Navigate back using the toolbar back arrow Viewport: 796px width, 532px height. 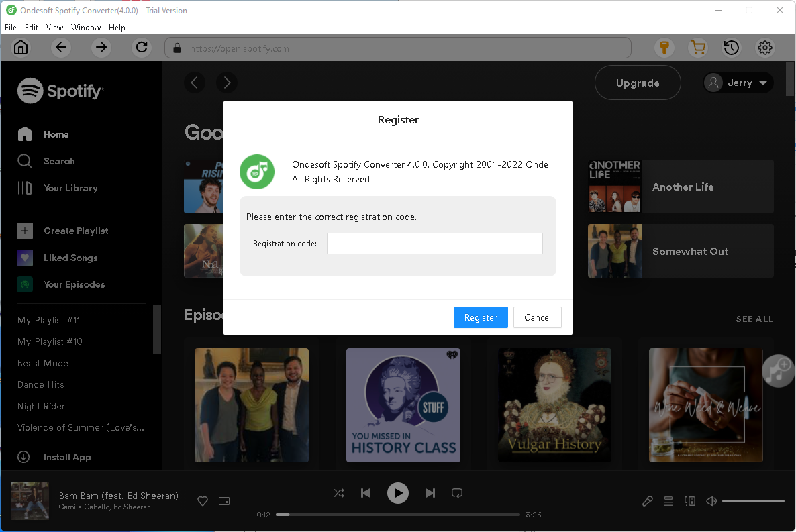point(61,48)
